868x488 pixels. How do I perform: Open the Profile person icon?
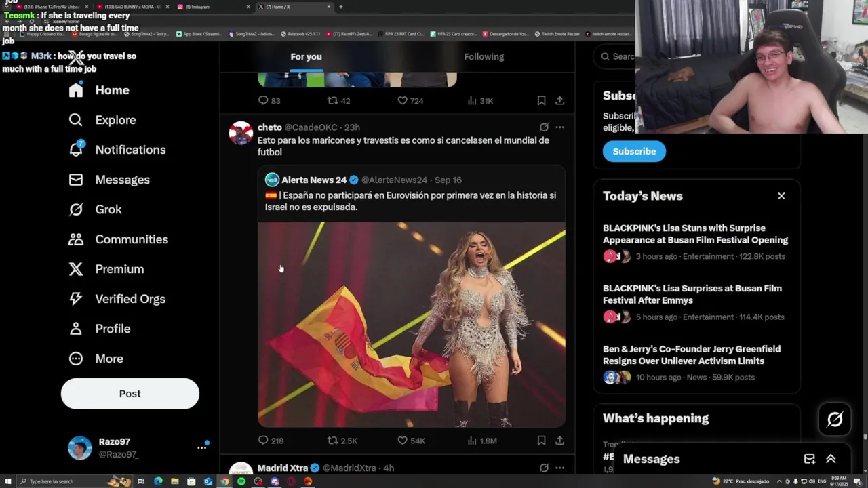click(75, 329)
